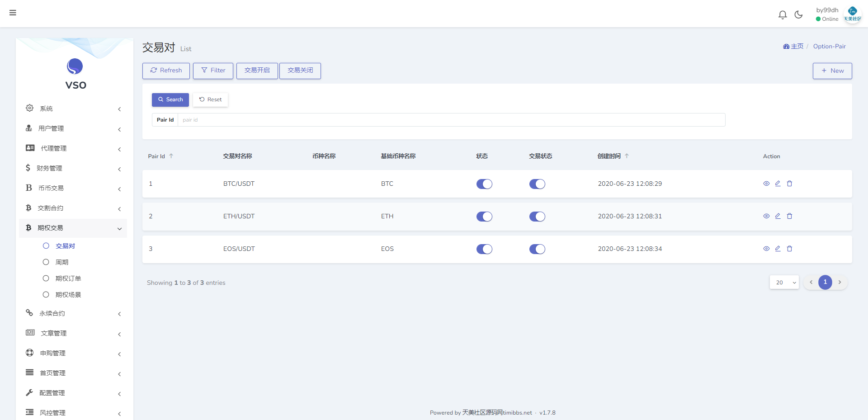Expand the 代理管理 menu chevron
The image size is (868, 420).
click(119, 149)
